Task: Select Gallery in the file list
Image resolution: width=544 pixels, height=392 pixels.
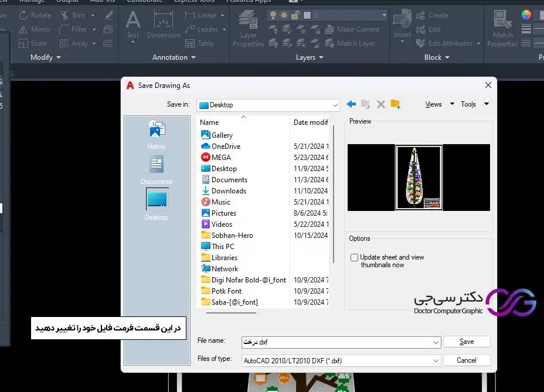Action: pos(217,135)
